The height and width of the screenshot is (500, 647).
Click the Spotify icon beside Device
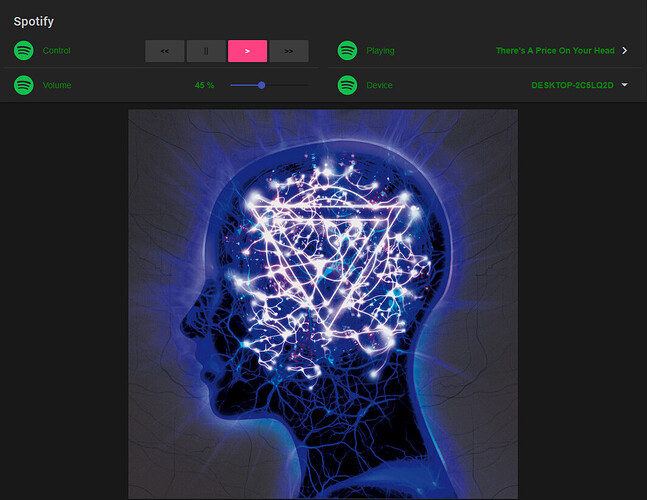click(x=347, y=85)
